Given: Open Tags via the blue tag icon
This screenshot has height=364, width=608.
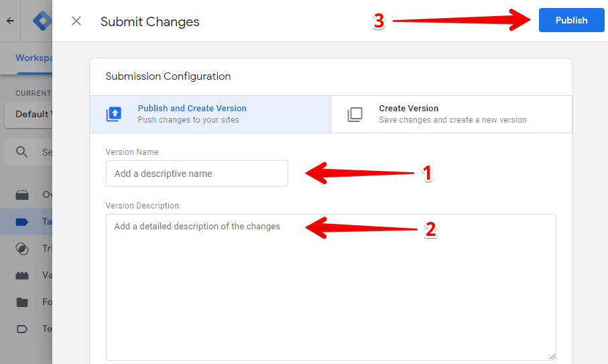Looking at the screenshot, I should 22,222.
